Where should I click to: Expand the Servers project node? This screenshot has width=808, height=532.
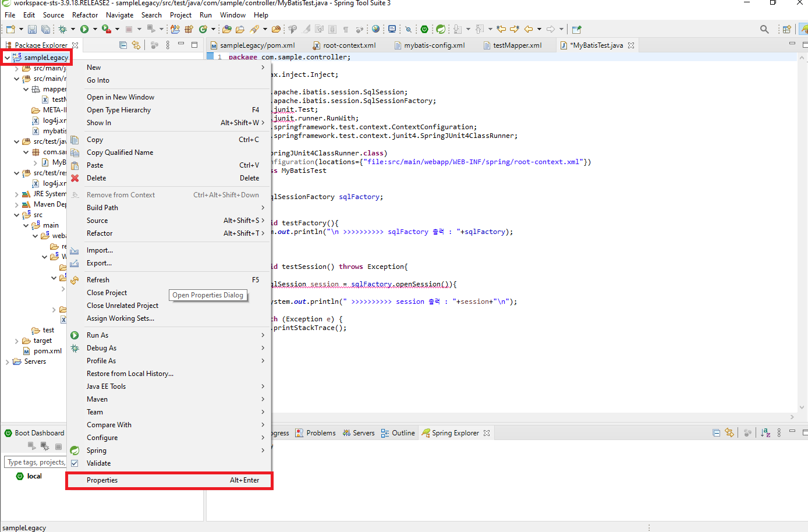(x=7, y=361)
